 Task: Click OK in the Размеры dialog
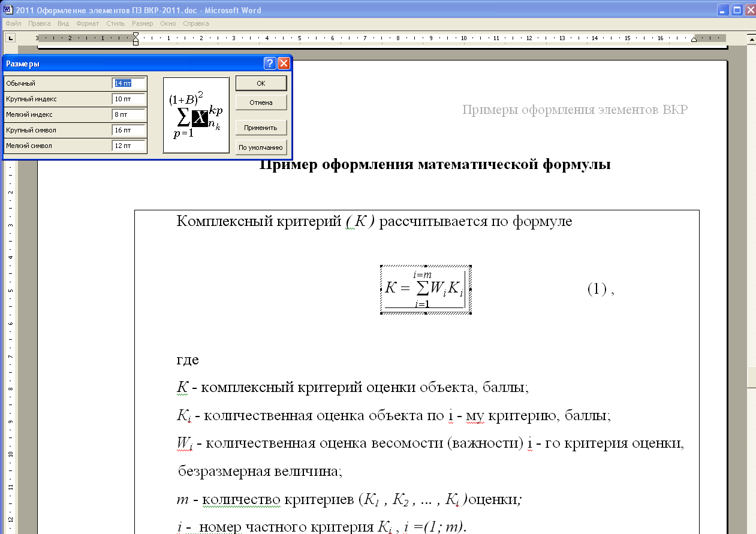tap(261, 83)
